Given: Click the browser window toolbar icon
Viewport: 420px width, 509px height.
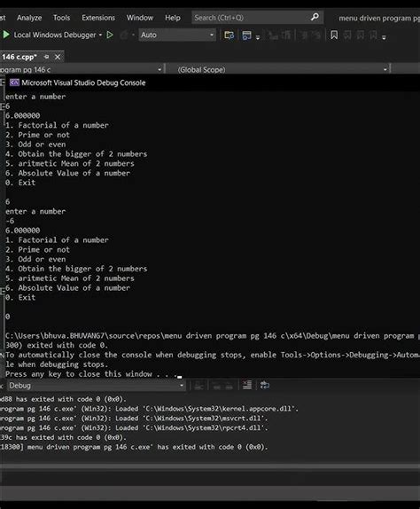Looking at the screenshot, I should [x=247, y=35].
